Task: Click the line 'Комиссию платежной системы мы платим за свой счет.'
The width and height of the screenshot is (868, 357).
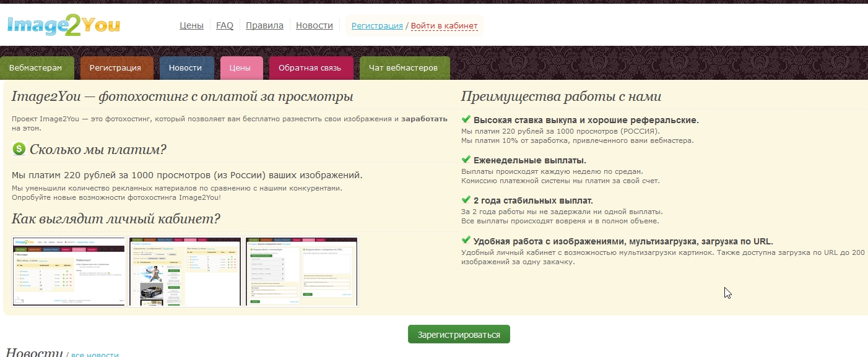Action: [561, 181]
